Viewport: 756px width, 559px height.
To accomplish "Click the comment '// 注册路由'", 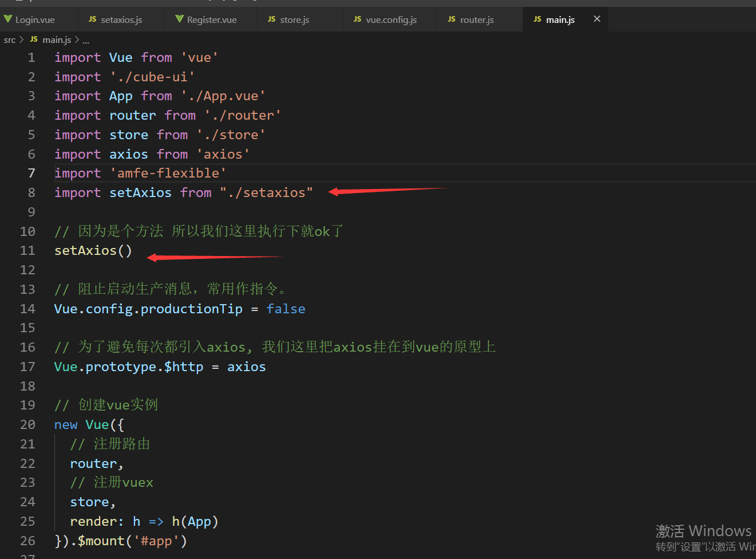I will coord(110,444).
